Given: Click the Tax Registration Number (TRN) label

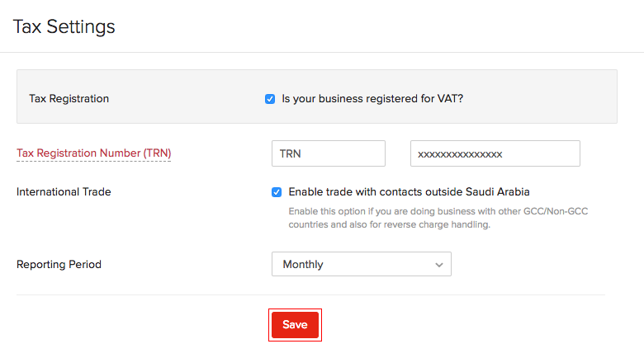Looking at the screenshot, I should (x=93, y=153).
